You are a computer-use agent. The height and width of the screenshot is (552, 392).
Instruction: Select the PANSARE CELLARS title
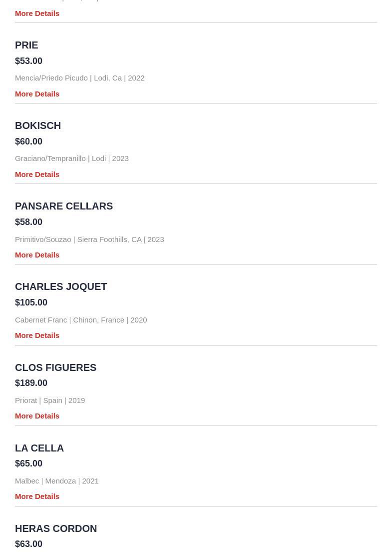point(64,206)
